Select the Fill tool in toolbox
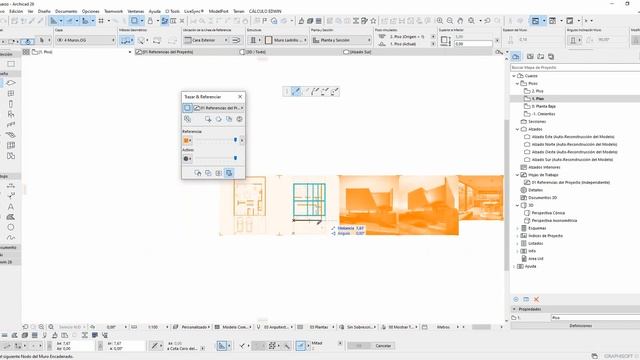Image resolution: width=640 pixels, height=360 pixels. 11,217
